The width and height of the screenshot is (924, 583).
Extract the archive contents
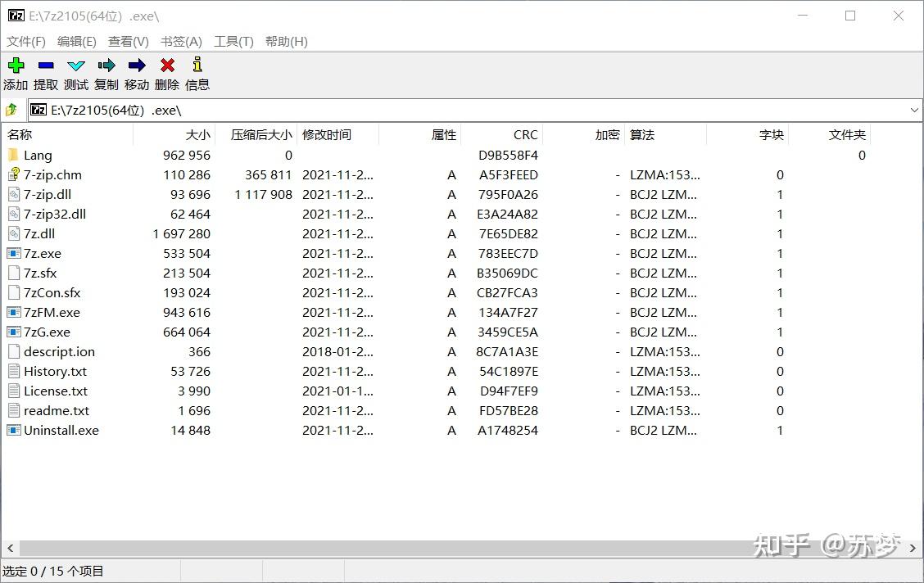click(46, 73)
